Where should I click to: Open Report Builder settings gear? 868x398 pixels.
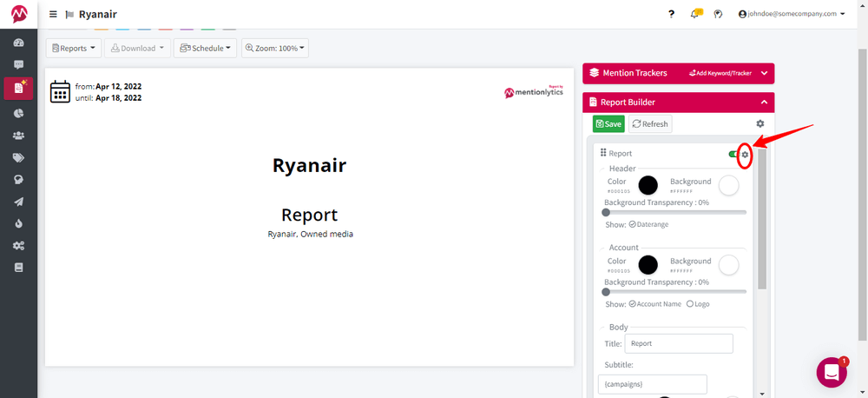pyautogui.click(x=760, y=123)
